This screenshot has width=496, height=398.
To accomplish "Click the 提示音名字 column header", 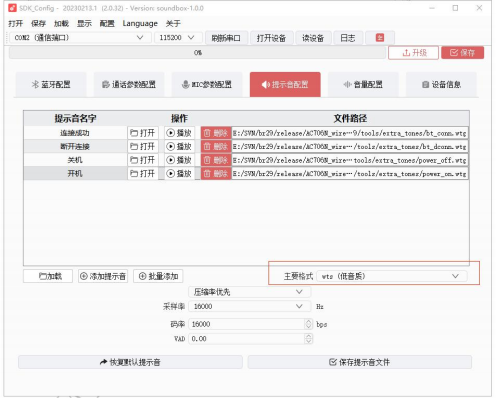I will point(75,118).
